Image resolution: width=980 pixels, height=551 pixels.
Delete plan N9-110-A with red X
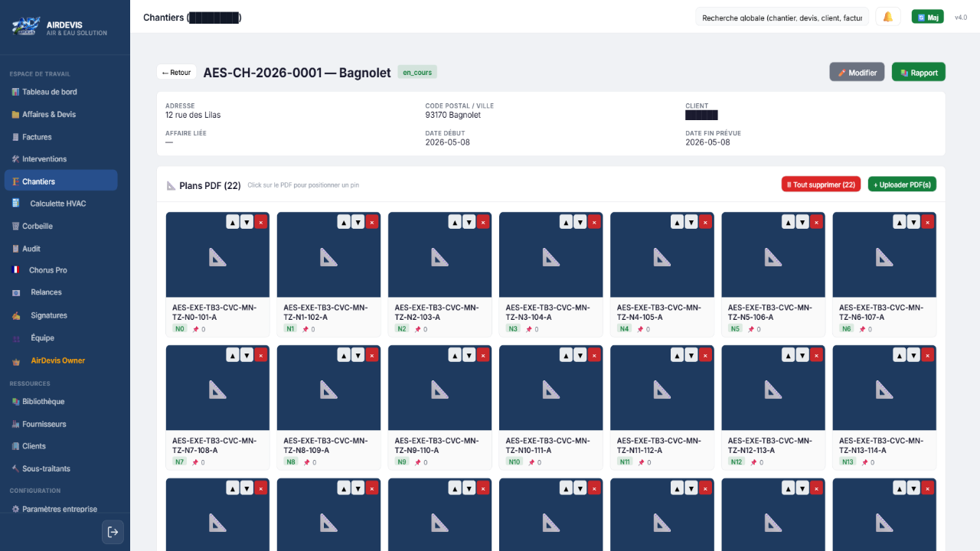coord(482,355)
